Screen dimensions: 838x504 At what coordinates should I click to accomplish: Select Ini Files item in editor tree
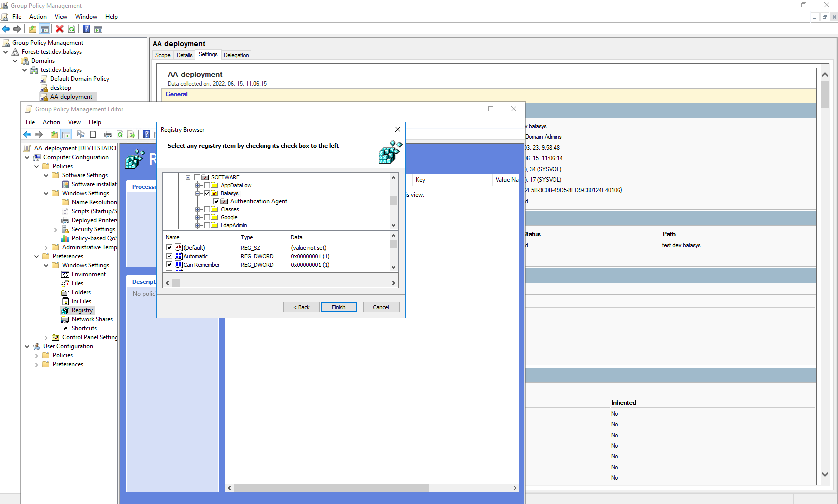click(x=81, y=301)
